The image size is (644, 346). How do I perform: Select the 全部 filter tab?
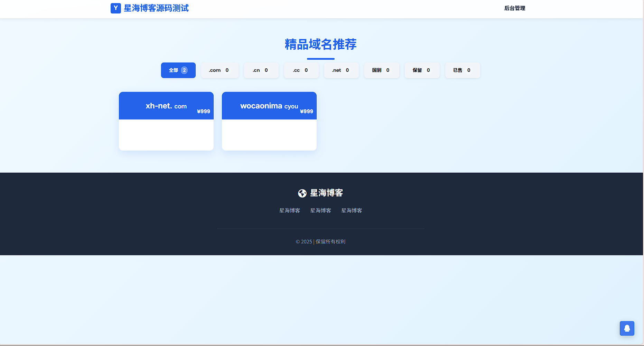click(178, 70)
